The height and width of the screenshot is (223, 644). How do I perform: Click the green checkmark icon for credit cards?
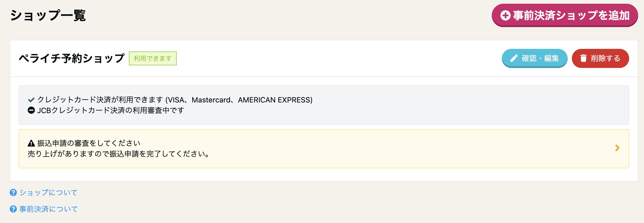tap(31, 100)
